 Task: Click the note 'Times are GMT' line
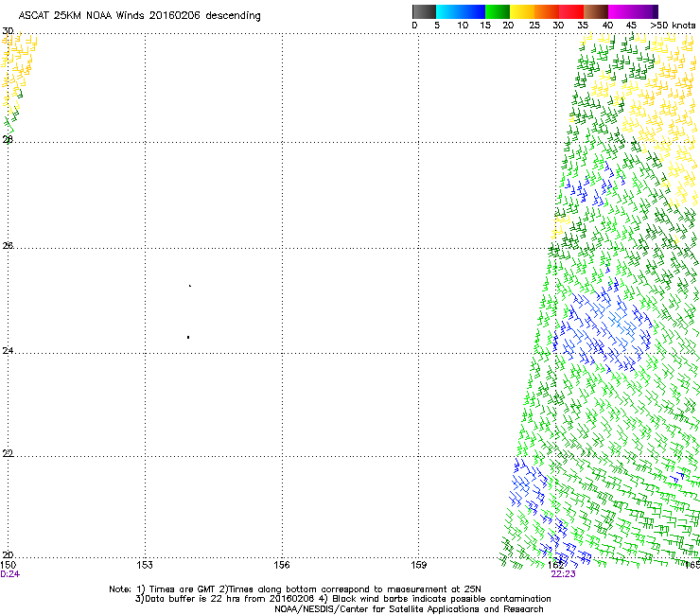coord(295,589)
